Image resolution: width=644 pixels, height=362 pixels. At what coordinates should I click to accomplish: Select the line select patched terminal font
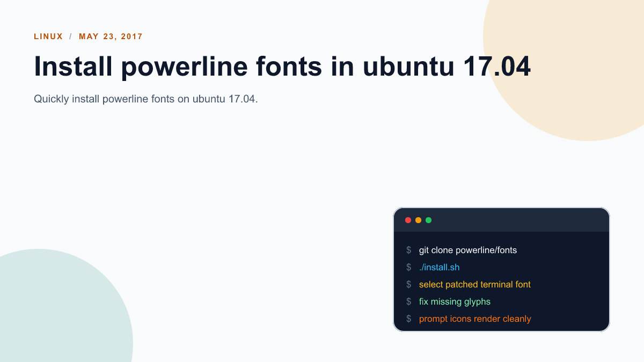point(475,284)
